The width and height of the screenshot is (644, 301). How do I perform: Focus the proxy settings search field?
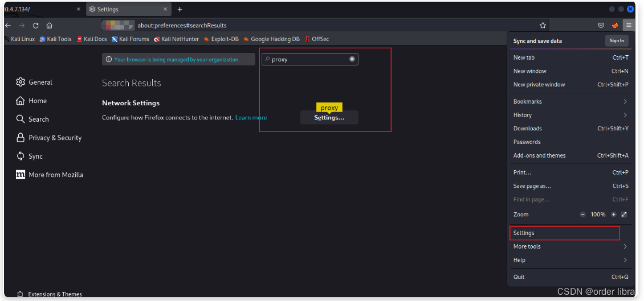309,59
